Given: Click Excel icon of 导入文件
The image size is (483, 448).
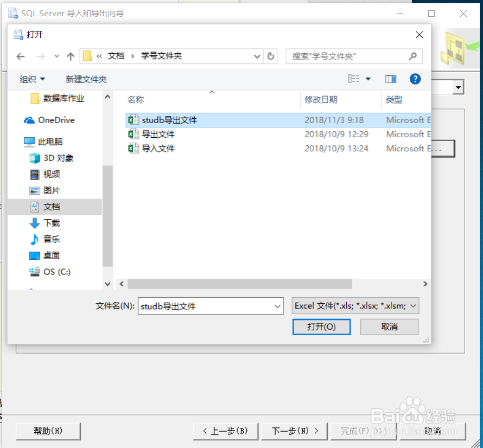Looking at the screenshot, I should 134,149.
